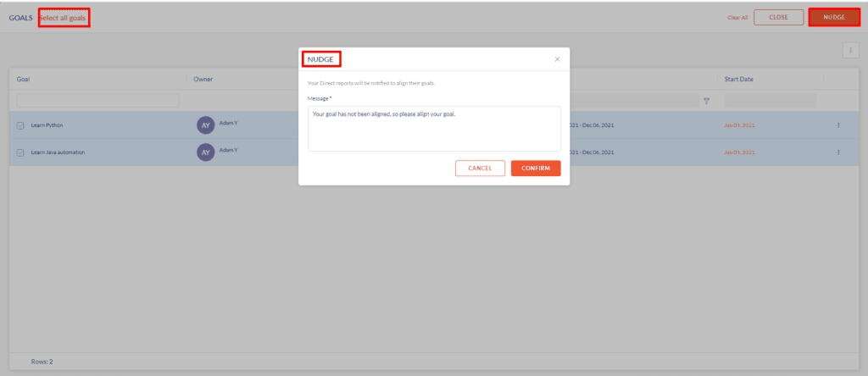Click the filter input left of funnel icon

pyautogui.click(x=634, y=101)
